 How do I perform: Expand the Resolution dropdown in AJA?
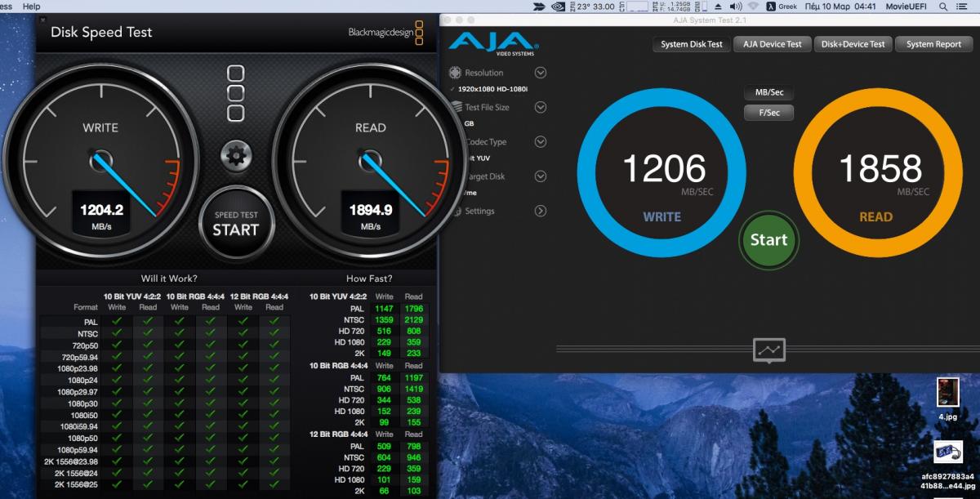coord(541,73)
